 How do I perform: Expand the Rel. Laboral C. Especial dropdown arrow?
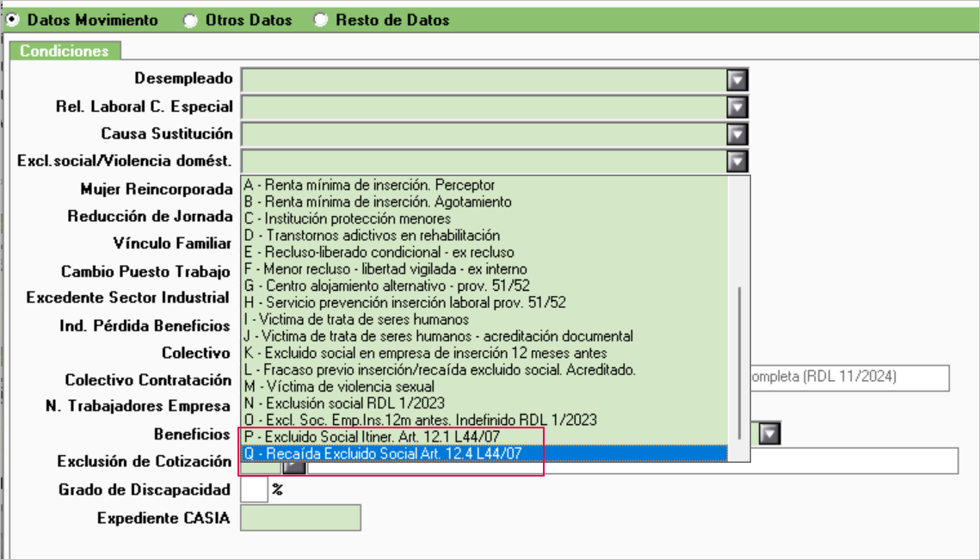coord(737,107)
